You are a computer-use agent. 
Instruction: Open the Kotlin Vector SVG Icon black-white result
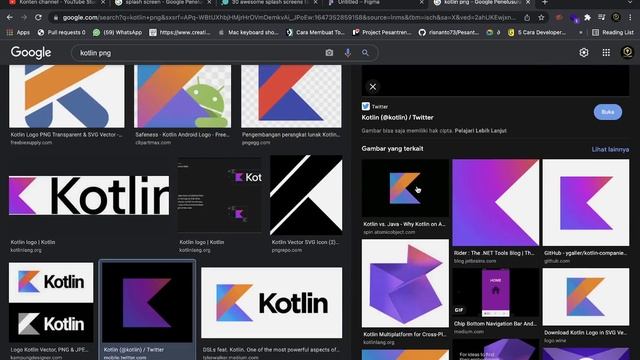click(x=306, y=195)
